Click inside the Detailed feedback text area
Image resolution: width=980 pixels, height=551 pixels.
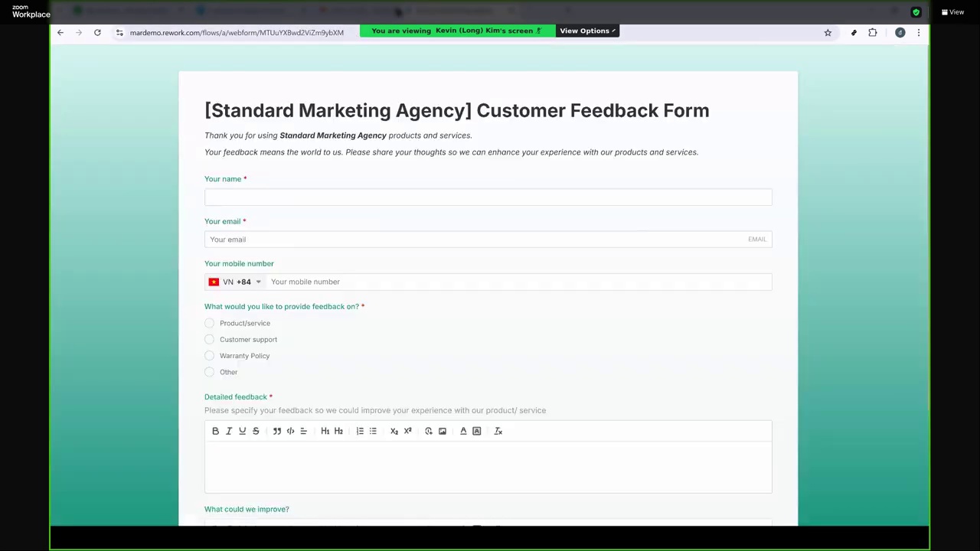488,467
